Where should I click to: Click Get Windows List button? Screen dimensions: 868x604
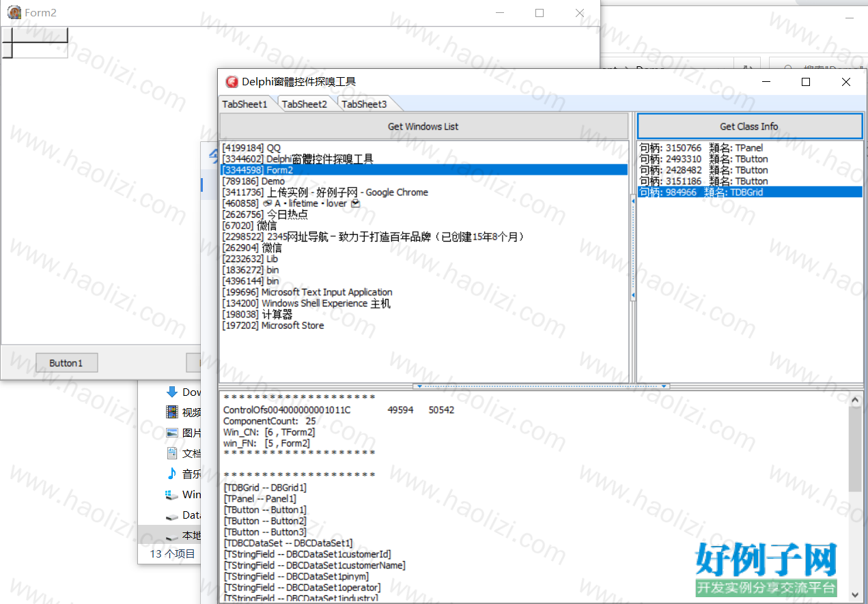click(x=423, y=126)
